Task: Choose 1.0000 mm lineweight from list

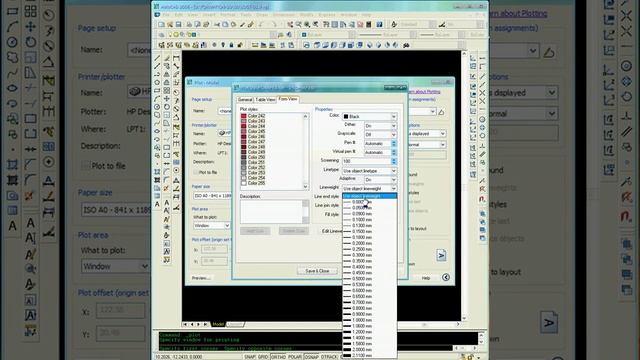Action: [369, 320]
